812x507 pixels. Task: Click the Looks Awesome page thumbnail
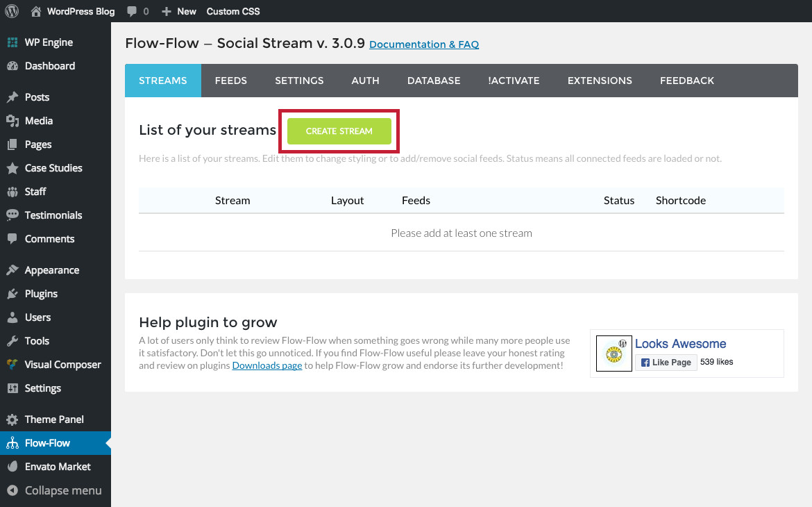[614, 354]
